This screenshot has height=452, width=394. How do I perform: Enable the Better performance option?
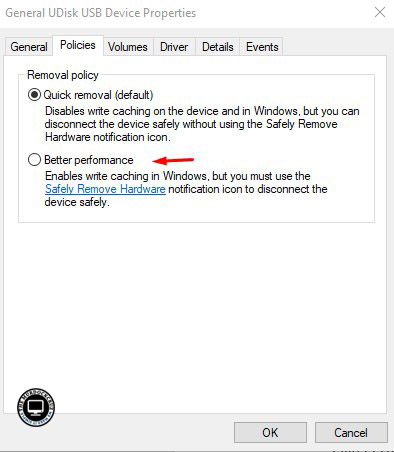(34, 160)
